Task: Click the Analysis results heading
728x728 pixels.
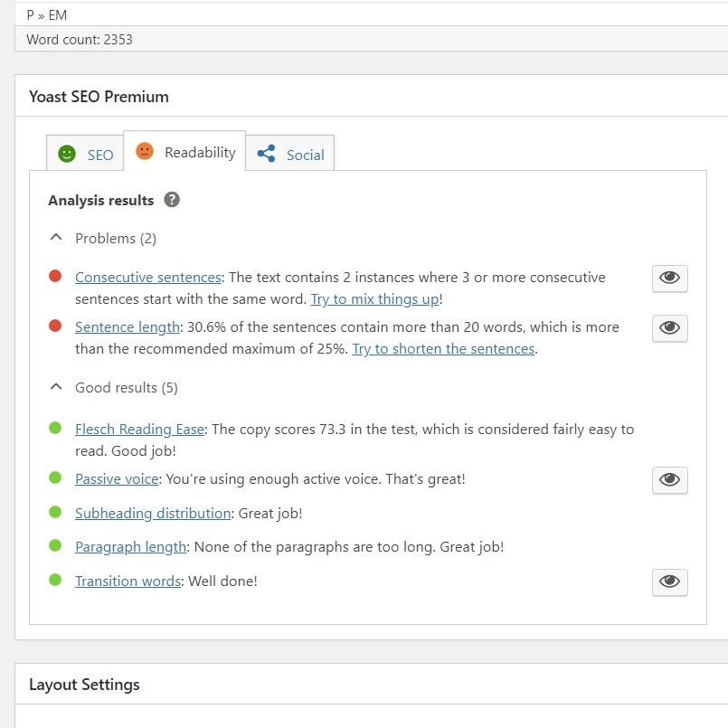Action: 100,200
